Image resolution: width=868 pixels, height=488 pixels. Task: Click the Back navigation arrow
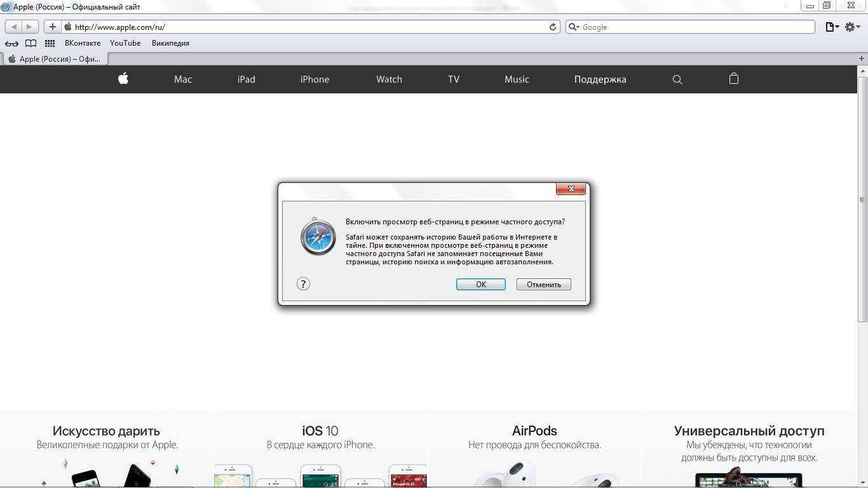tap(14, 27)
